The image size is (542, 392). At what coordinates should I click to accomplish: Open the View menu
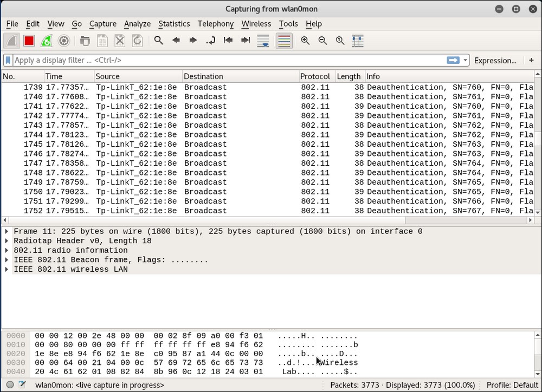click(x=56, y=24)
